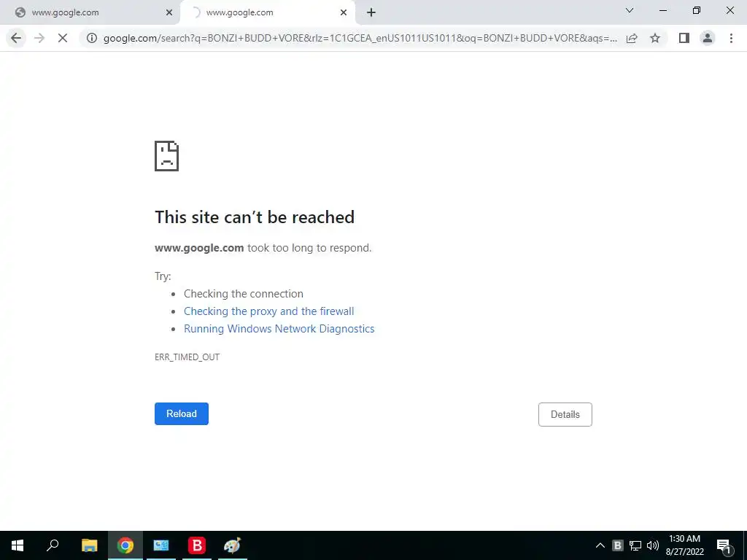This screenshot has width=747, height=560.
Task: Switch to the first www.google.com tab
Action: [x=90, y=12]
